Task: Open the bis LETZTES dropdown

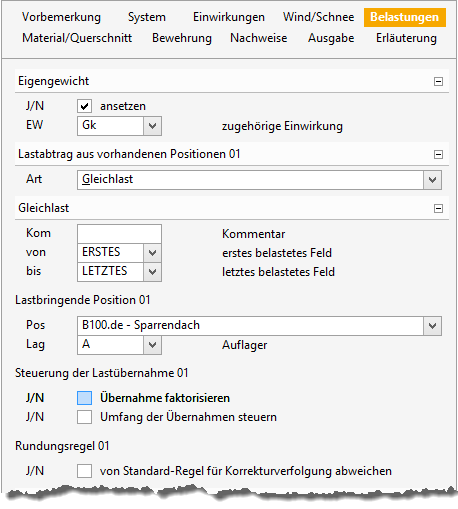Action: point(152,272)
